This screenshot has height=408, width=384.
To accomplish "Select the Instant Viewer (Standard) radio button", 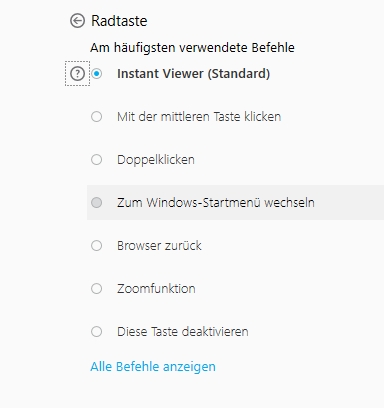I will (97, 73).
